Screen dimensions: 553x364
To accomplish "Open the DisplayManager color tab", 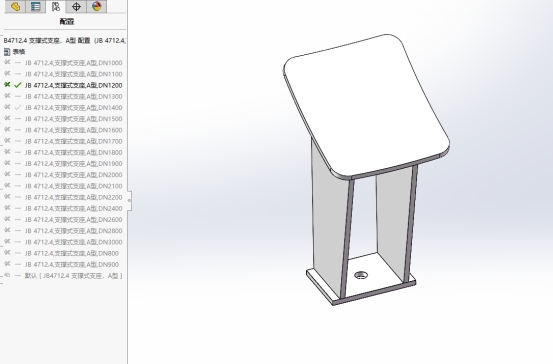I will click(96, 6).
